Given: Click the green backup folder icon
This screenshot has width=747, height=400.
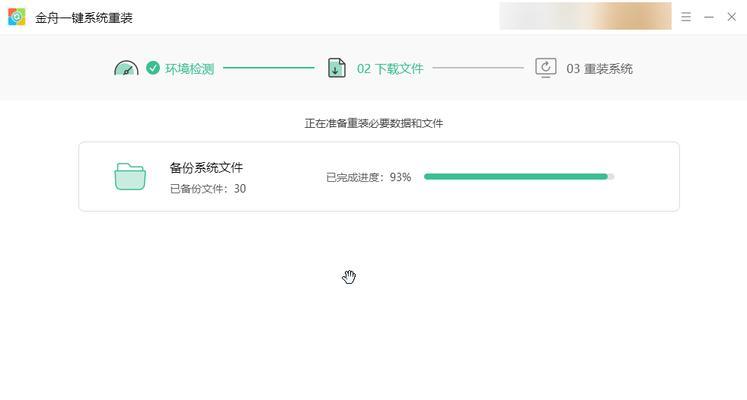Looking at the screenshot, I should click(130, 176).
